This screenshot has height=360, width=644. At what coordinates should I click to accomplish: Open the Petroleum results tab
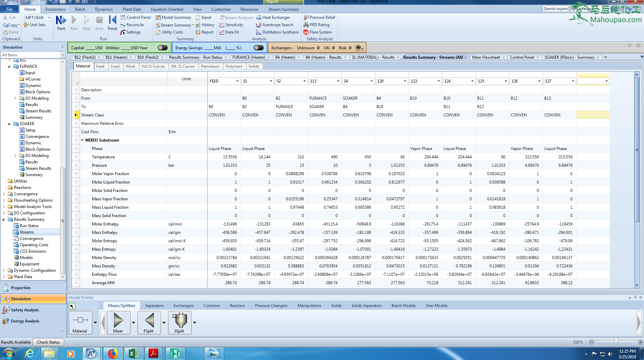(x=210, y=66)
